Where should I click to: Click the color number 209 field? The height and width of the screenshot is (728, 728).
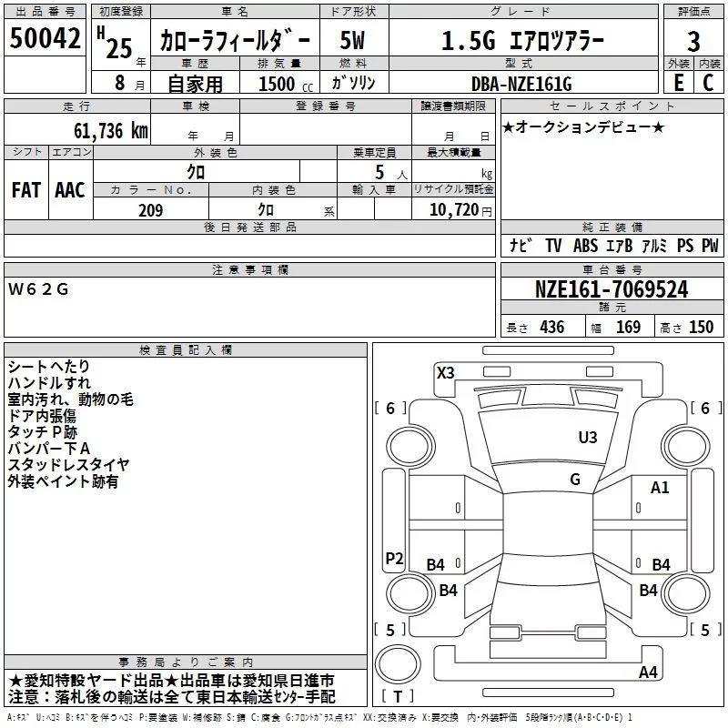click(151, 208)
